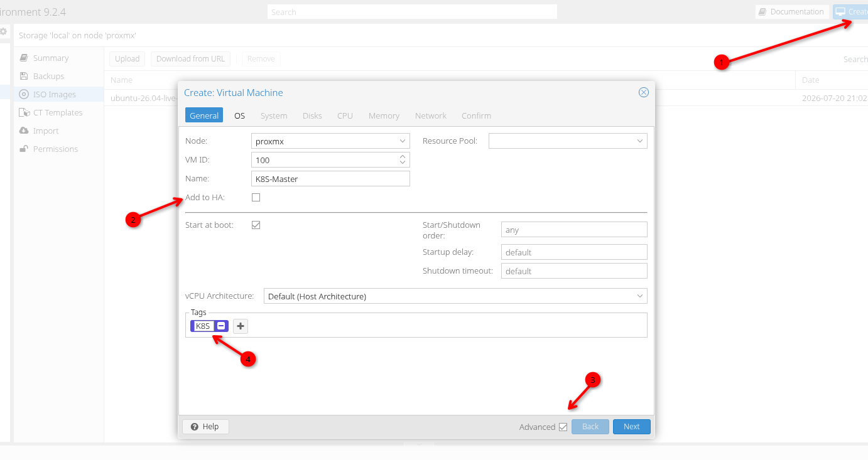Focus the Start/Shutdown order field
The image size is (868, 460).
click(574, 230)
